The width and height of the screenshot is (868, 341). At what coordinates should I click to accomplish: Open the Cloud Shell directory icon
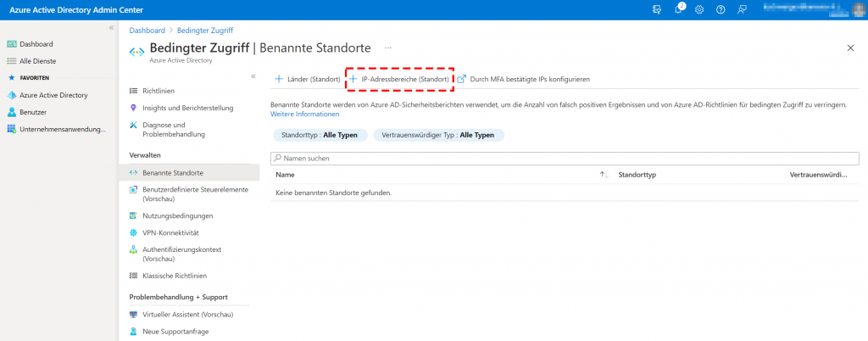point(657,9)
